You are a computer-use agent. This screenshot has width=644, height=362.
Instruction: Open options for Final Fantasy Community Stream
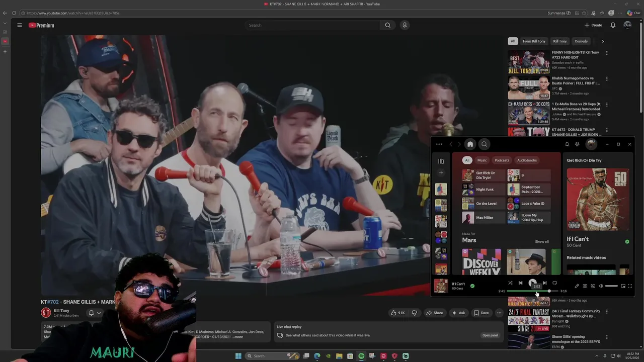click(607, 312)
